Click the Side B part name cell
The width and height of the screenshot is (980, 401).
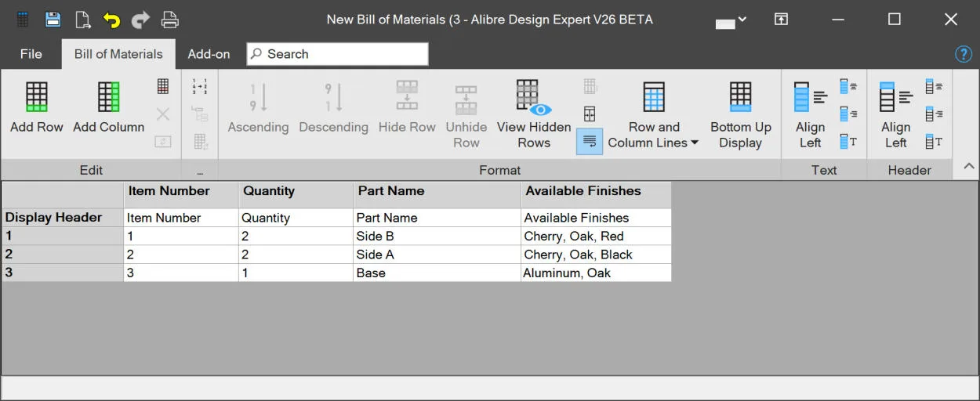coord(437,236)
